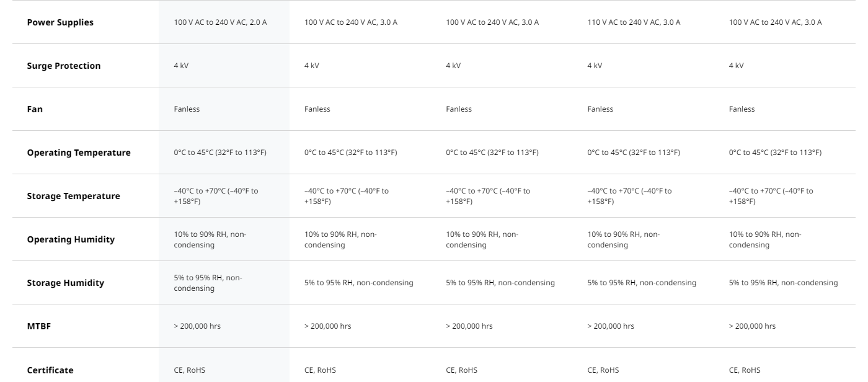Click the last column's CE, RoHS certificate
The image size is (868, 382).
point(745,370)
